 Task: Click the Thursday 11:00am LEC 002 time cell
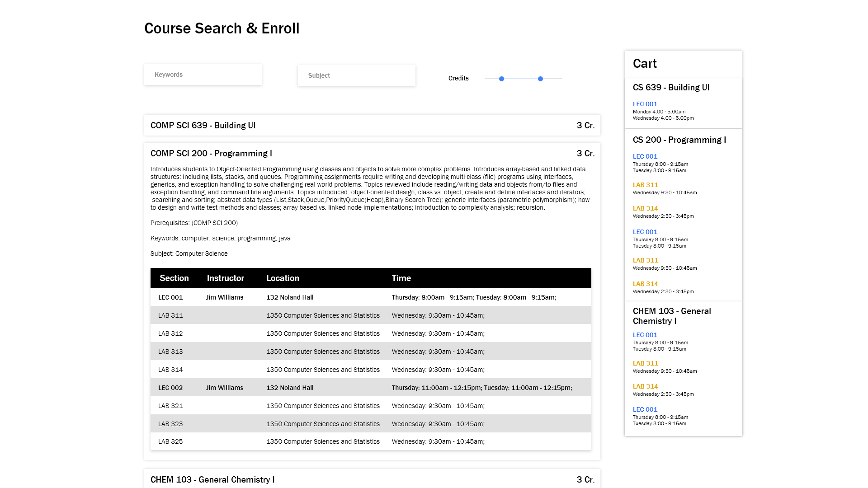tap(482, 388)
